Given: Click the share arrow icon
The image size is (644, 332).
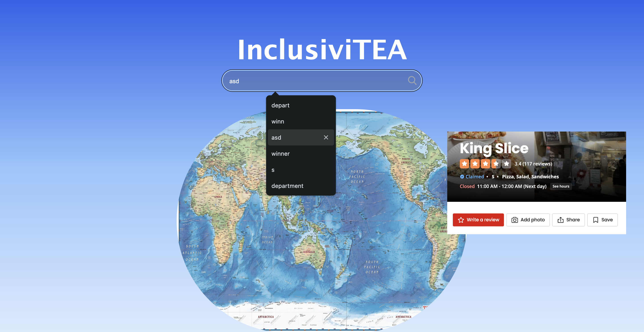Looking at the screenshot, I should (x=561, y=220).
